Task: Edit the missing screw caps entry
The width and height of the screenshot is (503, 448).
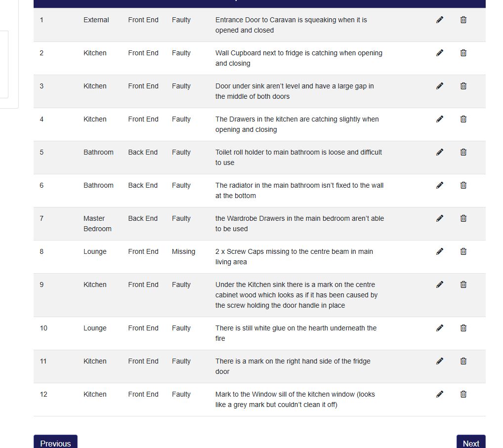Action: click(x=440, y=251)
